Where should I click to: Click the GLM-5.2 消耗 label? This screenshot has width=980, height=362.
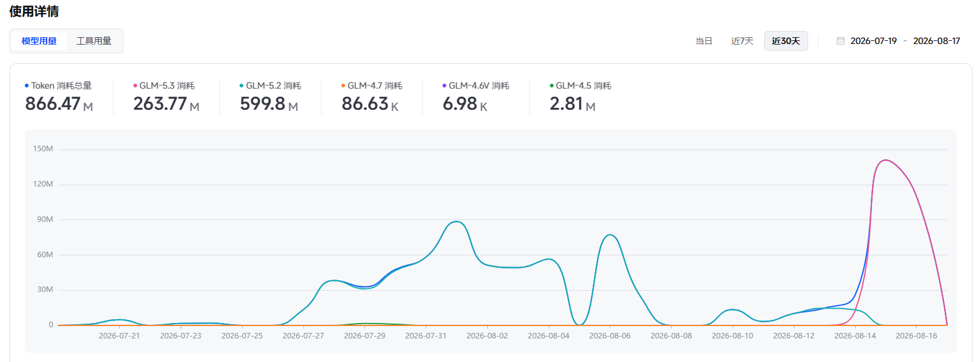(x=274, y=86)
